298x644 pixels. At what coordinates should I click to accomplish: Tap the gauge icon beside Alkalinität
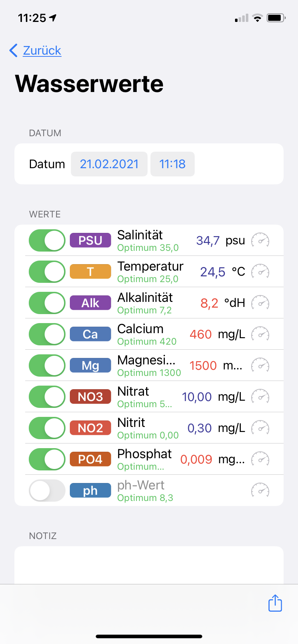coord(260,303)
